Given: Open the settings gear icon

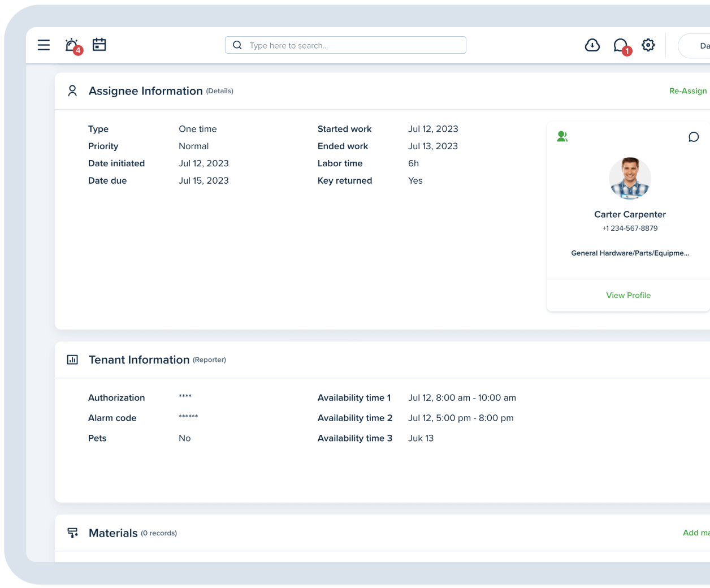Looking at the screenshot, I should coord(648,45).
